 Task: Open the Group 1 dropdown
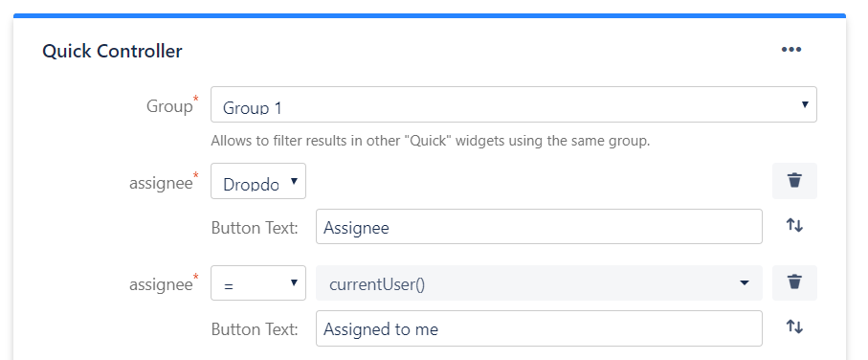tap(513, 104)
